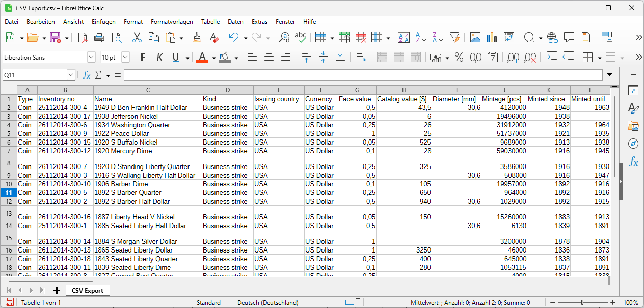Open the Formatvorlagen menu
Viewport: 644px width, 308px height.
(172, 22)
